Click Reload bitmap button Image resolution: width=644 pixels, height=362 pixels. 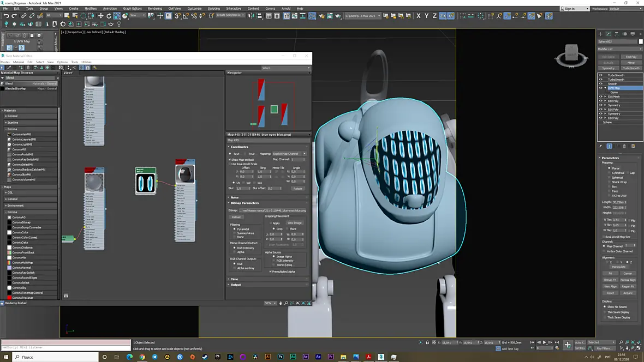pyautogui.click(x=236, y=217)
